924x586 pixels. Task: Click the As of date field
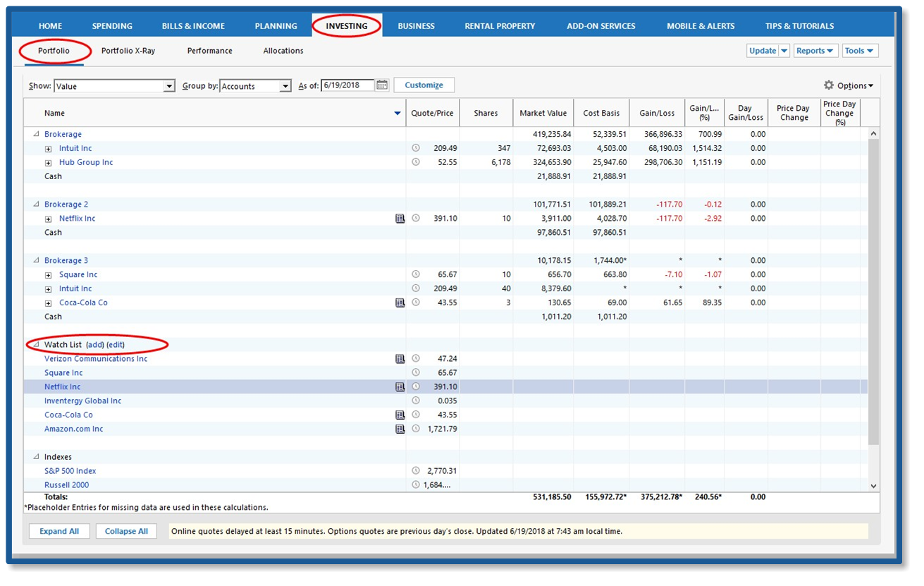pyautogui.click(x=347, y=85)
